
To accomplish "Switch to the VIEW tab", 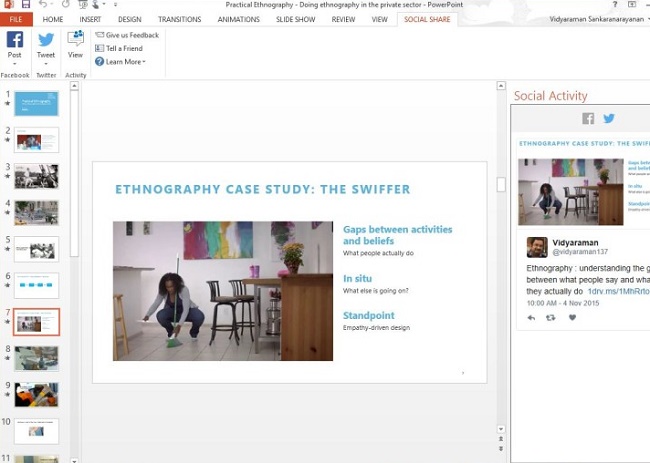I will [379, 19].
